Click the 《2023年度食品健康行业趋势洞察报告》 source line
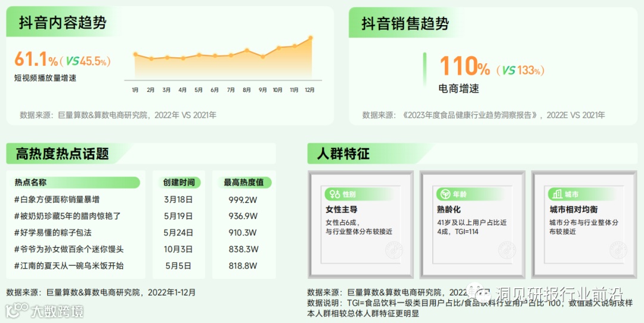The width and height of the screenshot is (644, 323). point(484,115)
